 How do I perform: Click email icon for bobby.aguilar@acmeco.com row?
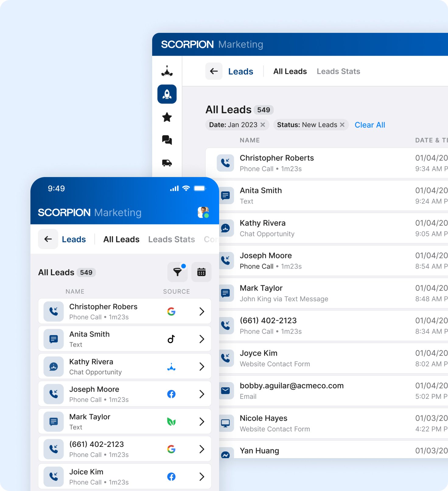pyautogui.click(x=226, y=391)
